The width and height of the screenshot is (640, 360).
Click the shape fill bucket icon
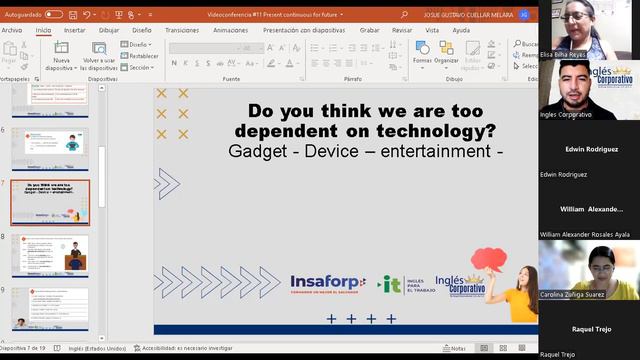point(491,44)
